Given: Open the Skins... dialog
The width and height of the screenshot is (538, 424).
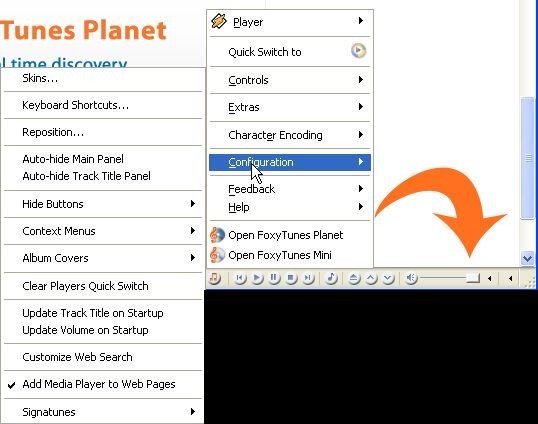Looking at the screenshot, I should coord(103,78).
